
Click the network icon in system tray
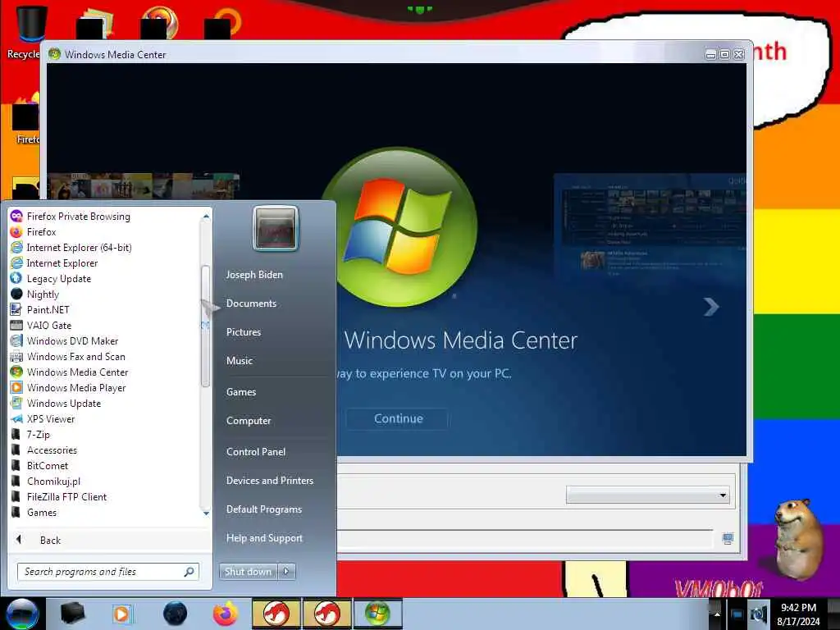(737, 614)
